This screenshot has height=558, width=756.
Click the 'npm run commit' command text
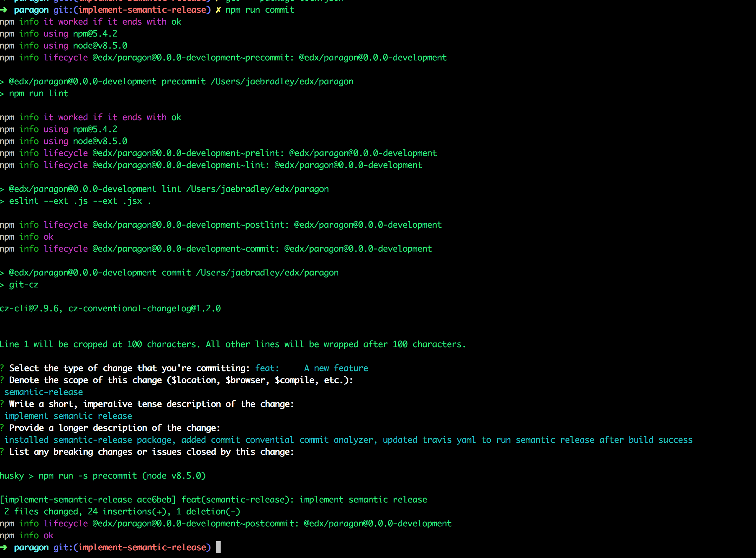260,10
